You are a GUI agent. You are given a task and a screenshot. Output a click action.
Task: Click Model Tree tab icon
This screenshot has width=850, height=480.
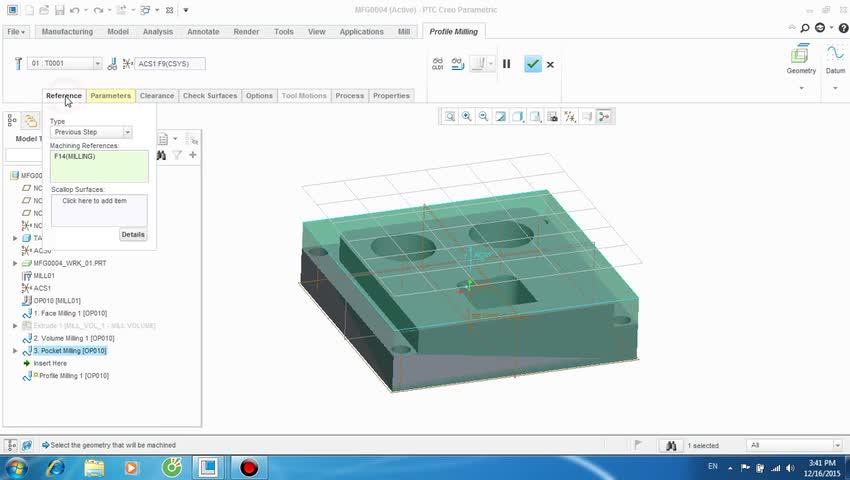[12, 120]
